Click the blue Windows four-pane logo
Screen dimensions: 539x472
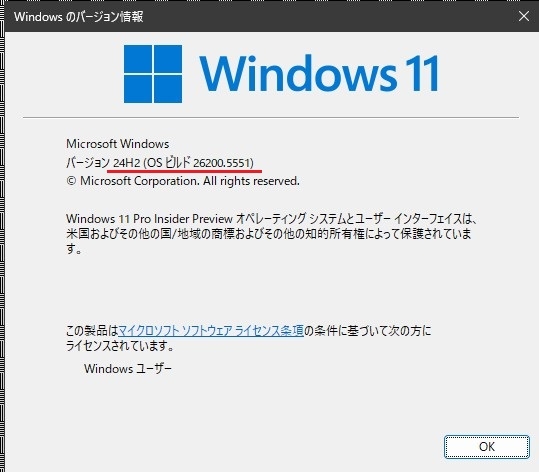153,74
